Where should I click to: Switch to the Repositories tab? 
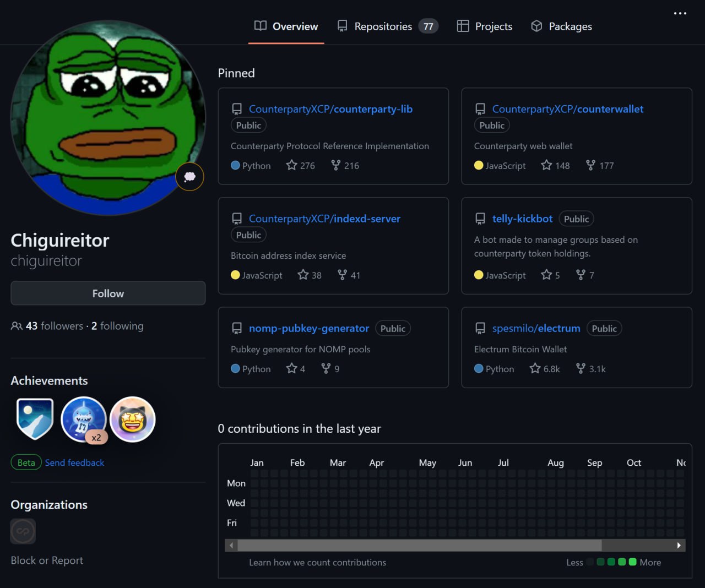(x=388, y=26)
